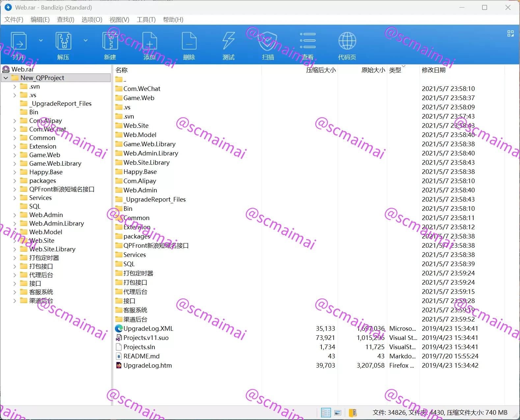Screen dimensions: 520x420
Task: Select Happy.Base folder in the tree
Action: pos(46,172)
